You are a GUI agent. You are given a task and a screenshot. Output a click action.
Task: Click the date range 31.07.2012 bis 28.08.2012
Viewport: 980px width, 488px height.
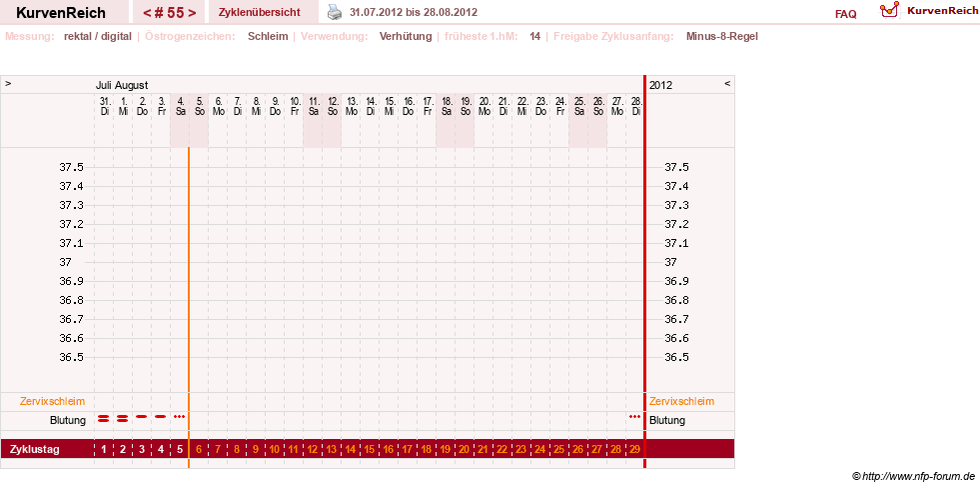[x=414, y=12]
